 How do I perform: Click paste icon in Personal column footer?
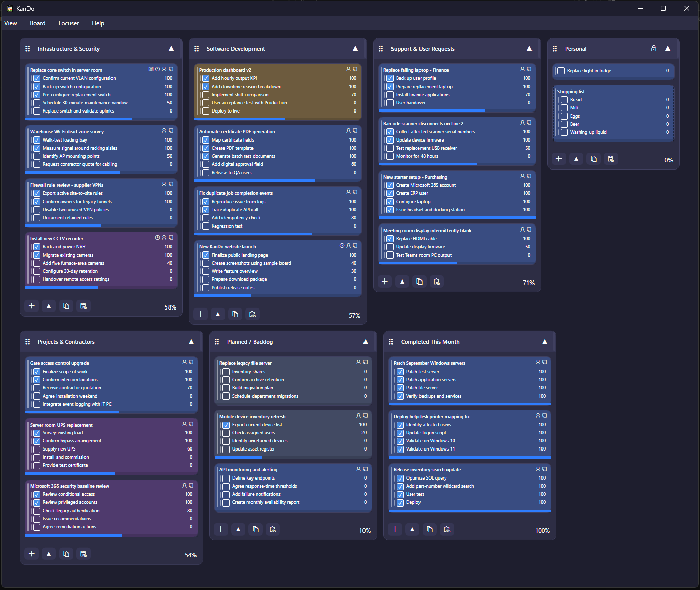point(611,159)
